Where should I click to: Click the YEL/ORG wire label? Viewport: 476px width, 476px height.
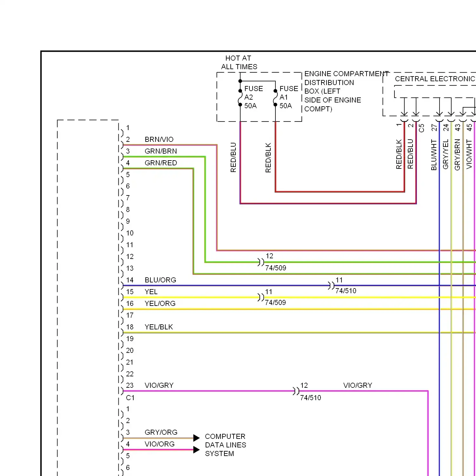coord(160,303)
